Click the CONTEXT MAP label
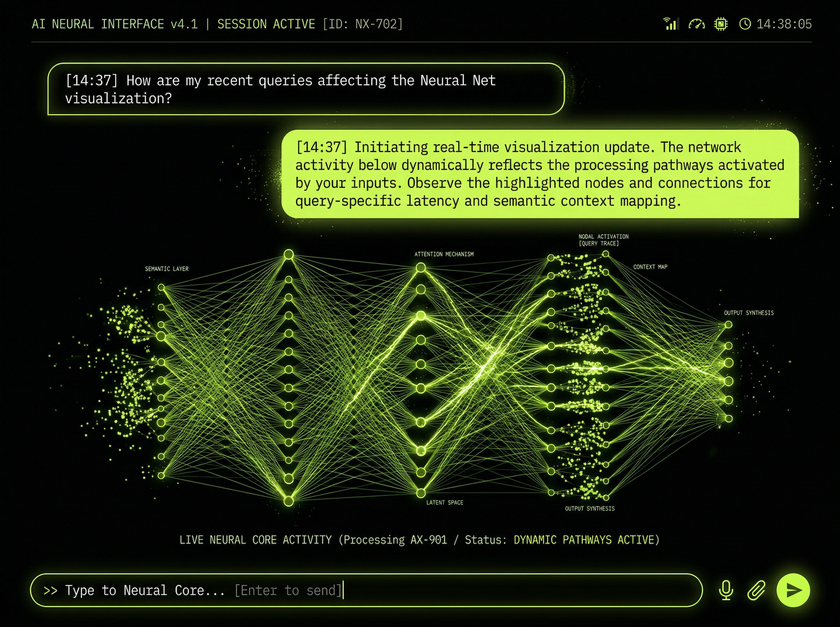Screen dimensions: 840x627 click(650, 267)
